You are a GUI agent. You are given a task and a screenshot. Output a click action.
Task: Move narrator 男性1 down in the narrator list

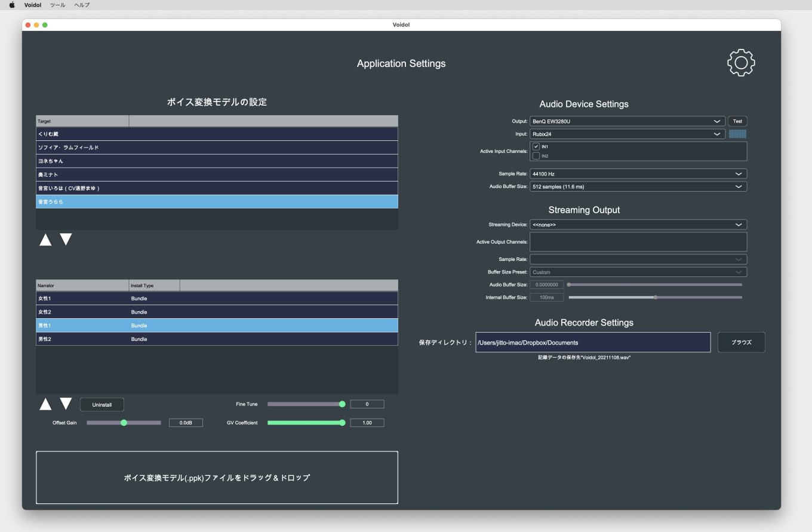[x=66, y=404]
